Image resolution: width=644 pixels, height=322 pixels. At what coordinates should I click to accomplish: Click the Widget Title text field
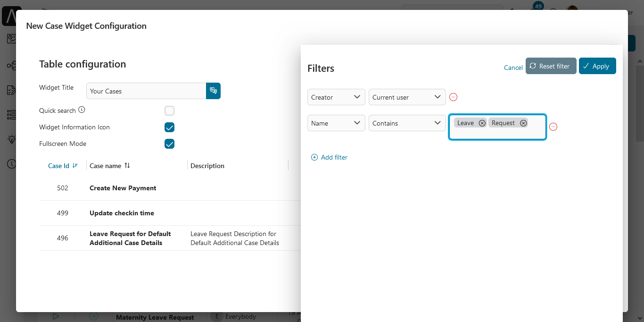[x=146, y=91]
